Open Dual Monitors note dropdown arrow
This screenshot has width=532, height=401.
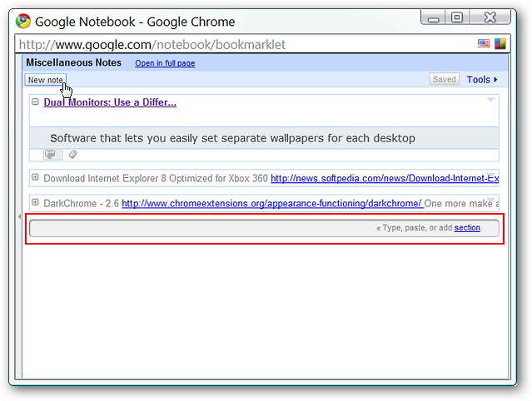pyautogui.click(x=490, y=100)
